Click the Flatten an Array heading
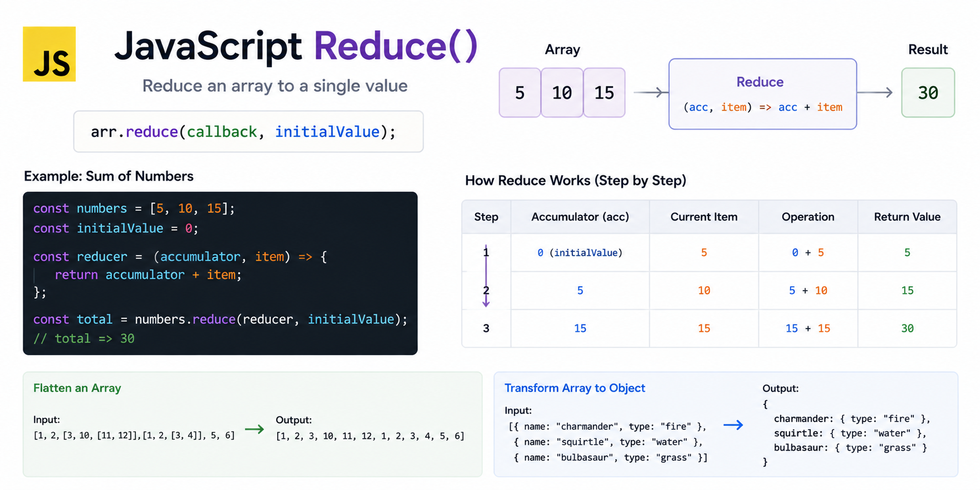Screen dimensions: 980x490 tap(77, 388)
